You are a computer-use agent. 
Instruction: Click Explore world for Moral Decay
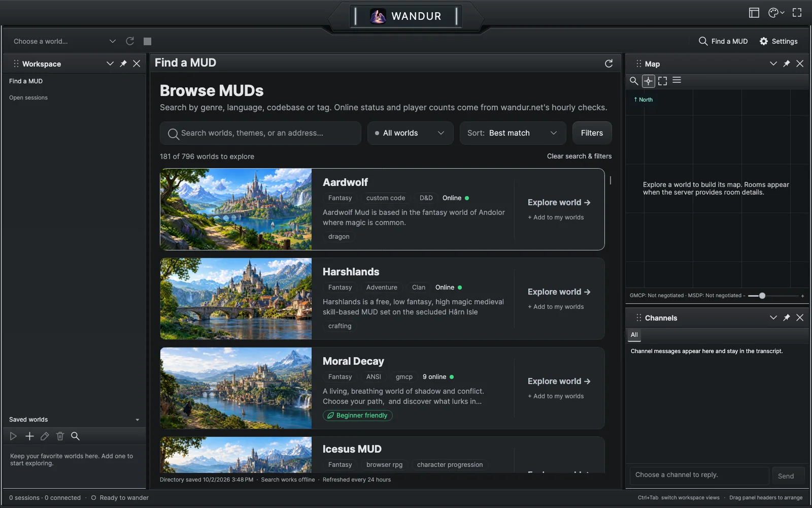coord(559,381)
